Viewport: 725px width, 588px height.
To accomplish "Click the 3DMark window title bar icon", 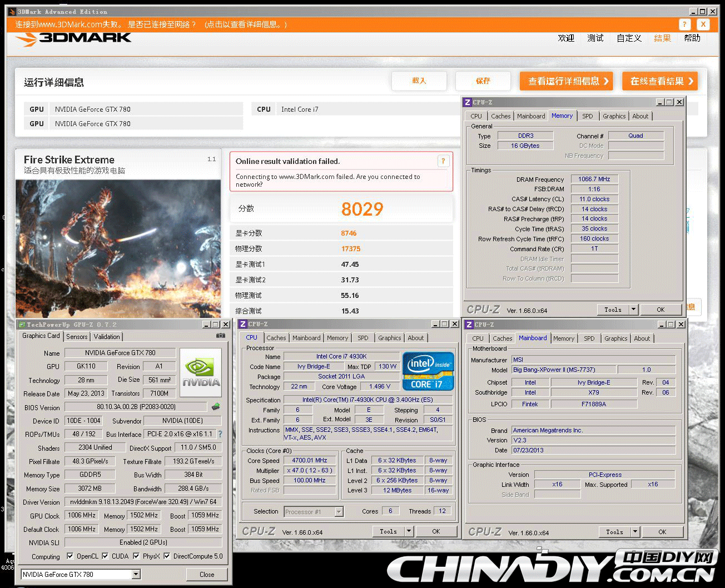I will click(12, 12).
